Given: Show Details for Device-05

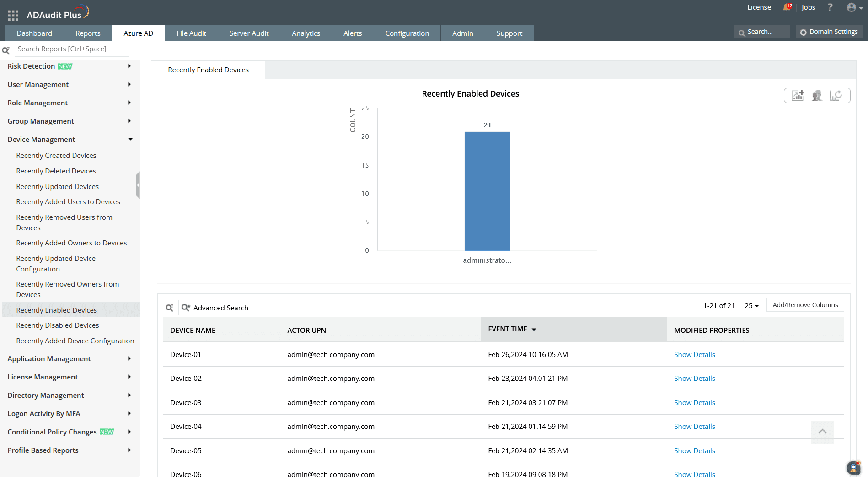Looking at the screenshot, I should pyautogui.click(x=694, y=451).
